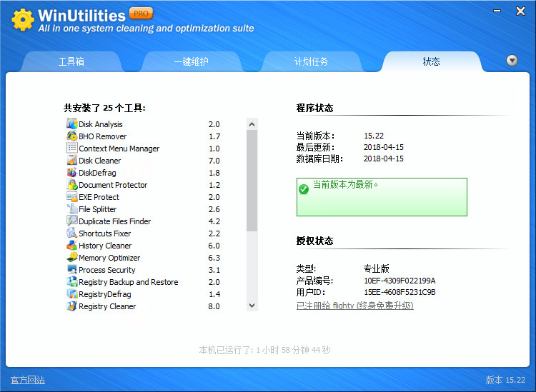The width and height of the screenshot is (536, 392).
Task: Click the EXE Protect icon
Action: point(71,196)
